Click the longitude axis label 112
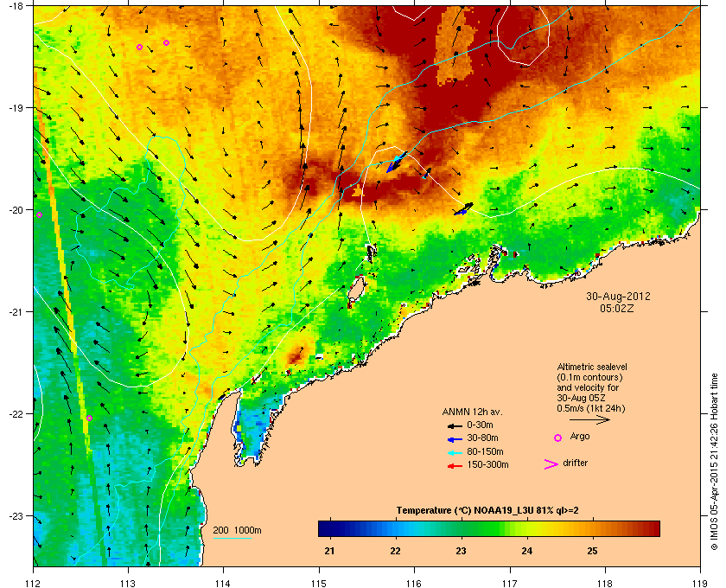Screen dimensions: 726x588 coord(33,583)
